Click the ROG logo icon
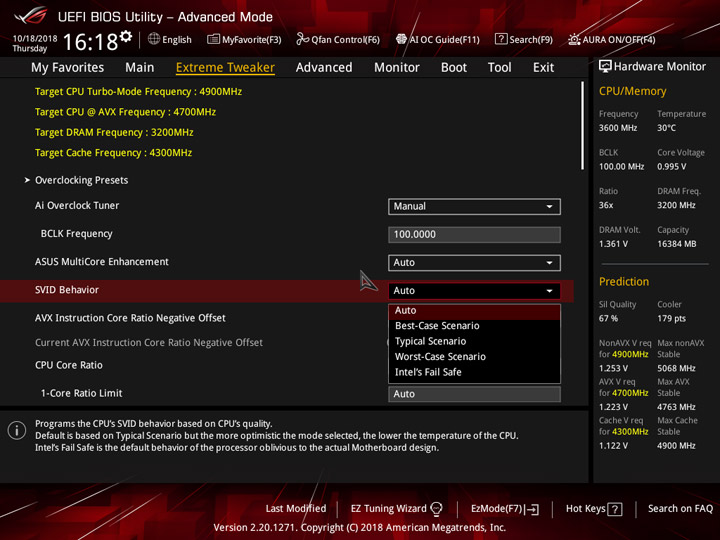This screenshot has height=540, width=720. point(31,17)
